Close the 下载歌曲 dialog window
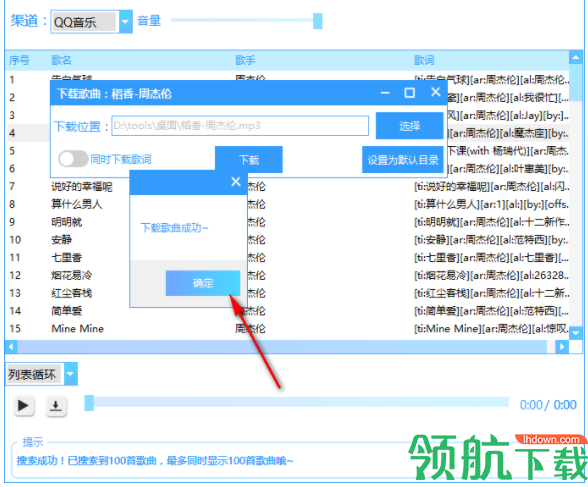Image resolution: width=588 pixels, height=487 pixels. [x=435, y=92]
